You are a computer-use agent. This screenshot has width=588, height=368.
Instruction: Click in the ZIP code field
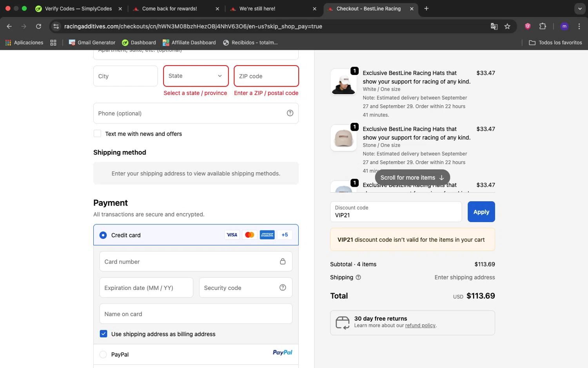coord(266,76)
